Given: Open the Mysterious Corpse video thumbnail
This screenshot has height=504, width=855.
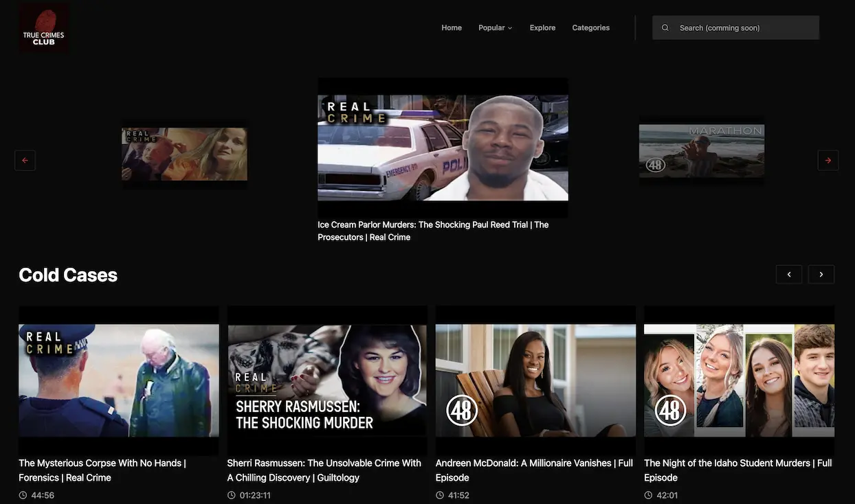Looking at the screenshot, I should (x=119, y=380).
